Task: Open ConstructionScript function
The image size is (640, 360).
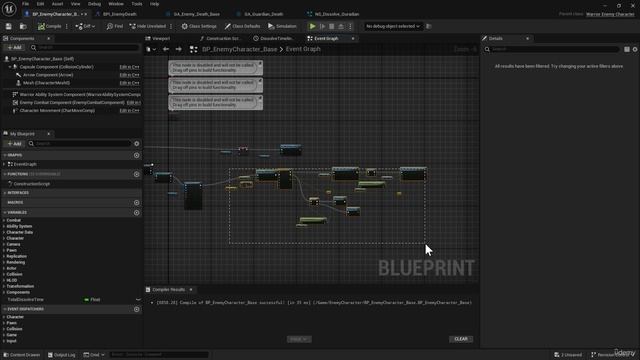Action: tap(32, 184)
